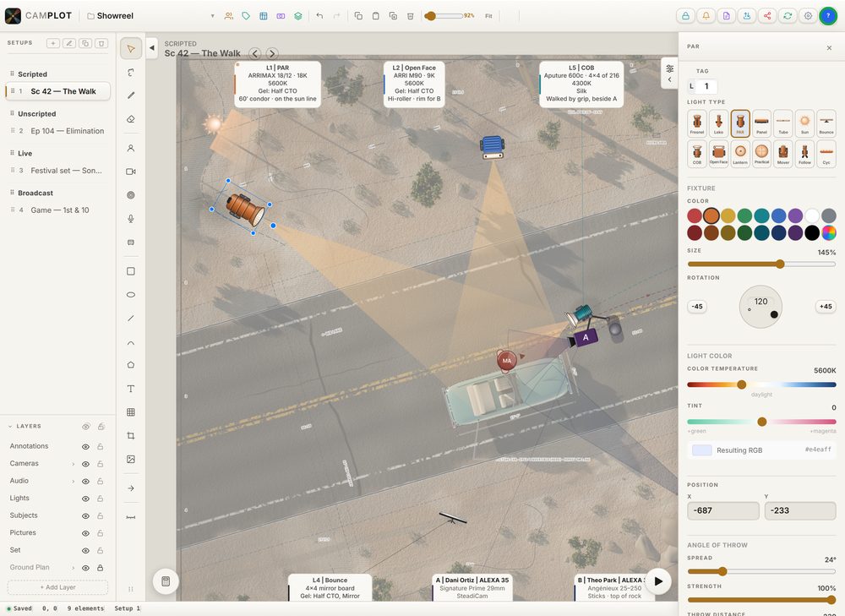Viewport: 845px width, 616px height.
Task: Select the polygon shape tool
Action: [x=131, y=365]
